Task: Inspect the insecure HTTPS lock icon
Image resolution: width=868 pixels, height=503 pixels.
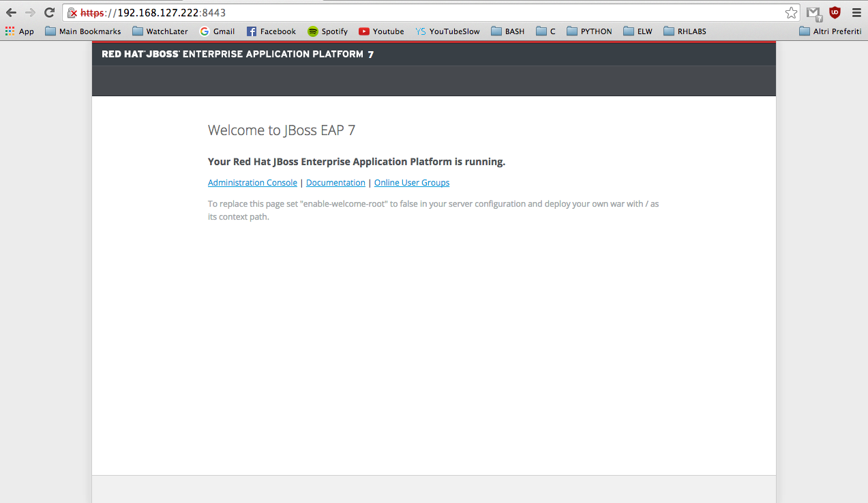Action: 72,13
